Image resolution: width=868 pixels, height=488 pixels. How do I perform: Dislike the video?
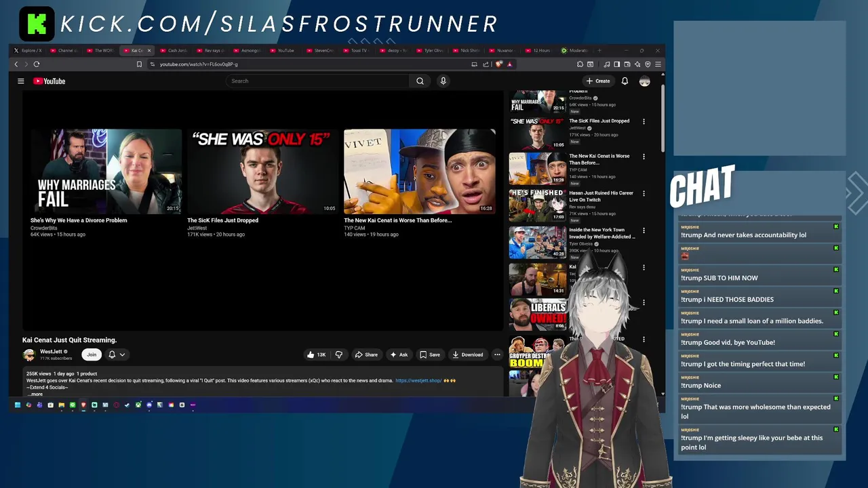339,354
